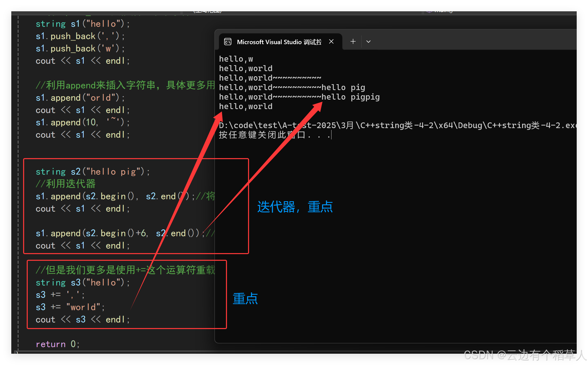Viewport: 588px width, 365px height.
Task: Click the 'hello pigpig' console output line
Action: point(299,97)
